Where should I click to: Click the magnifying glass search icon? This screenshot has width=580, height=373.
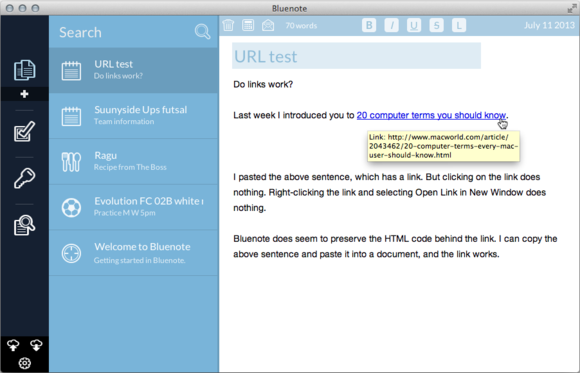coord(202,32)
